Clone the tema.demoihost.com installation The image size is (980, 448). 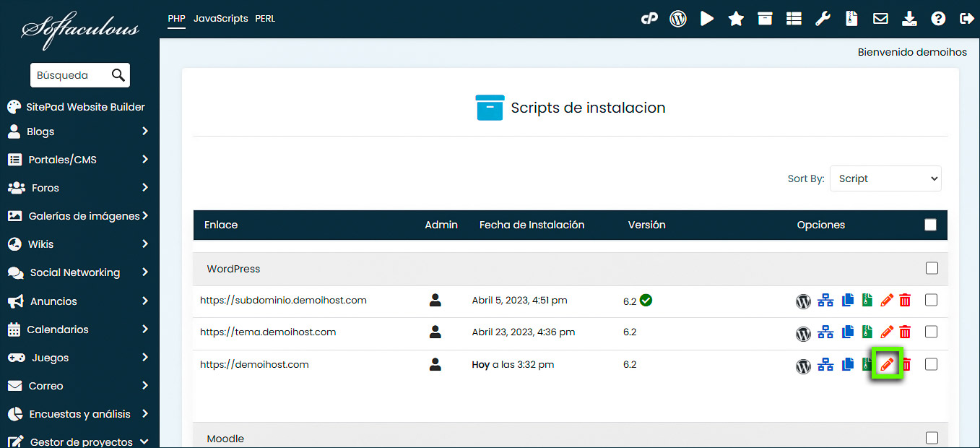(846, 332)
